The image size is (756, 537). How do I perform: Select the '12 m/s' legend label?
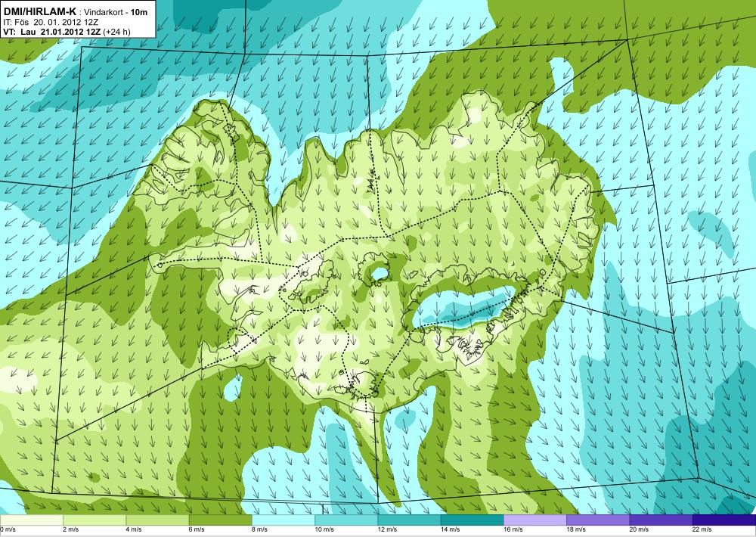[x=388, y=529]
